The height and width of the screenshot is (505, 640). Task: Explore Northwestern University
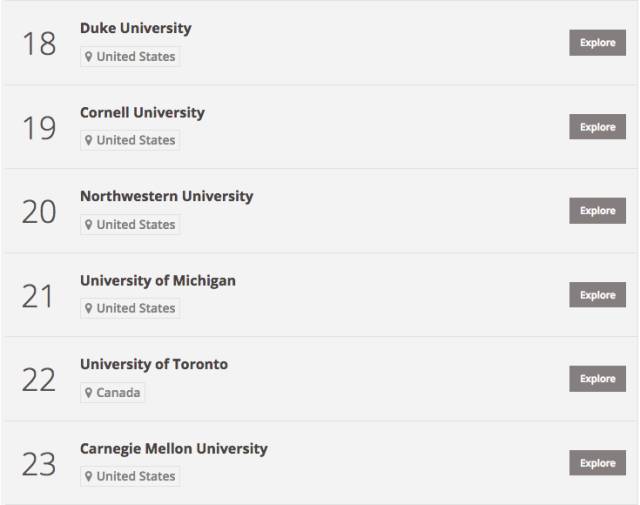[x=598, y=211]
